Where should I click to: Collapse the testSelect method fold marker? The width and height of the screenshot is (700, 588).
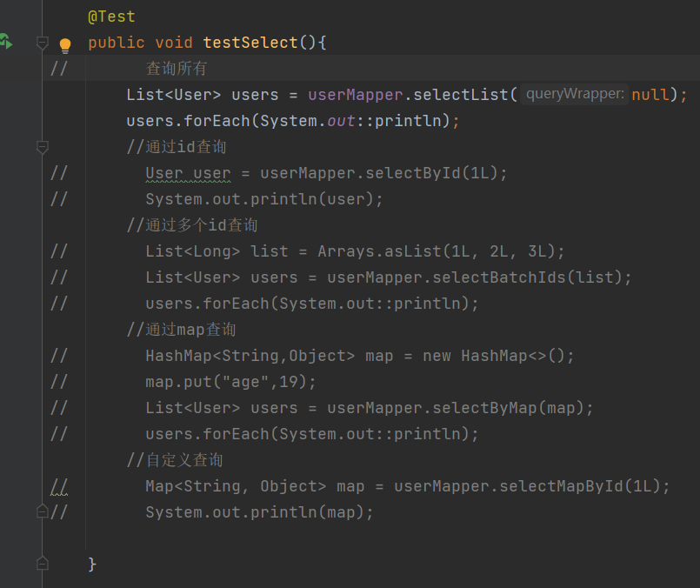pos(42,43)
